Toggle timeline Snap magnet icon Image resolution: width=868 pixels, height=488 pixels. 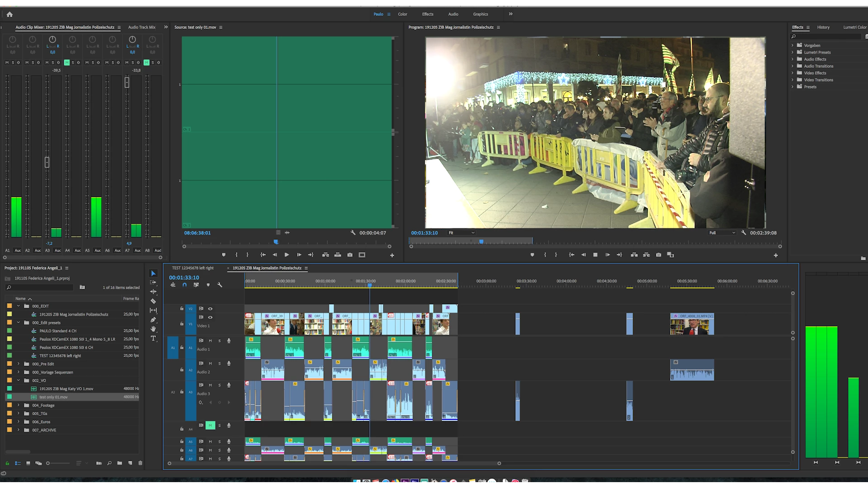click(x=184, y=285)
